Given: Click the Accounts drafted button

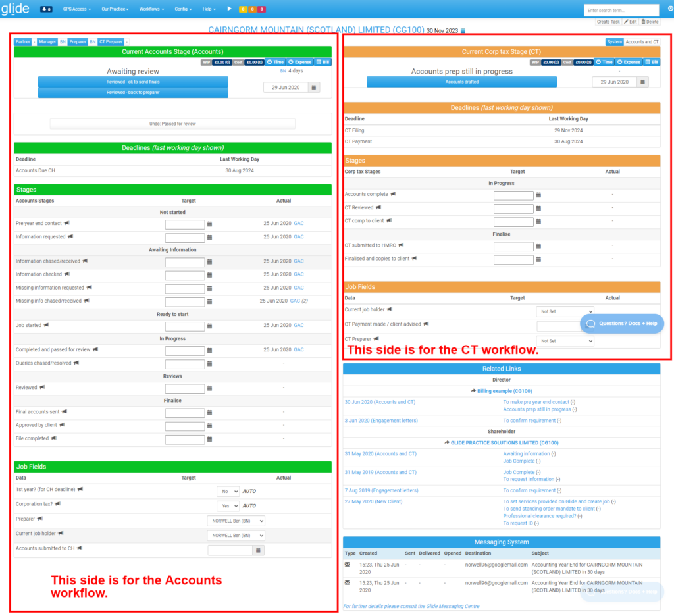Looking at the screenshot, I should coord(461,82).
